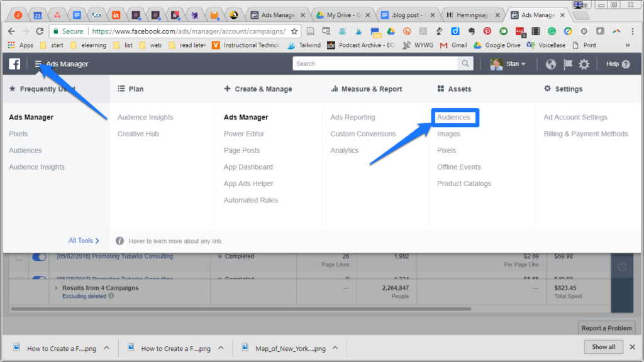
Task: Click the All Tools link
Action: pyautogui.click(x=84, y=241)
